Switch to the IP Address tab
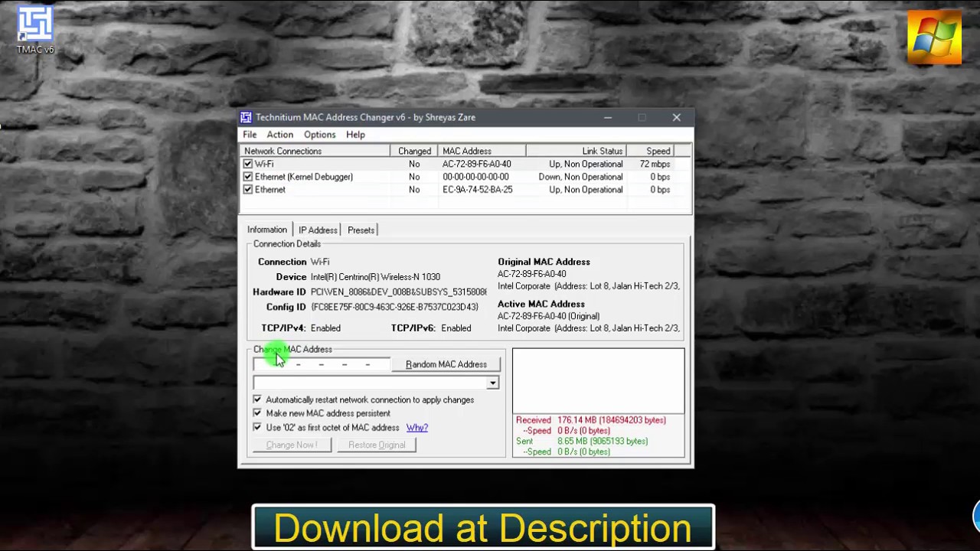The width and height of the screenshot is (980, 551). (318, 230)
